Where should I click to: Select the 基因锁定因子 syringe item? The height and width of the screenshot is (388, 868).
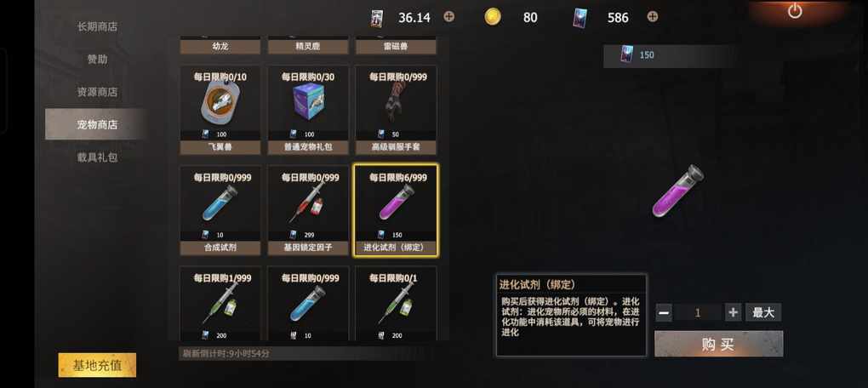click(308, 210)
